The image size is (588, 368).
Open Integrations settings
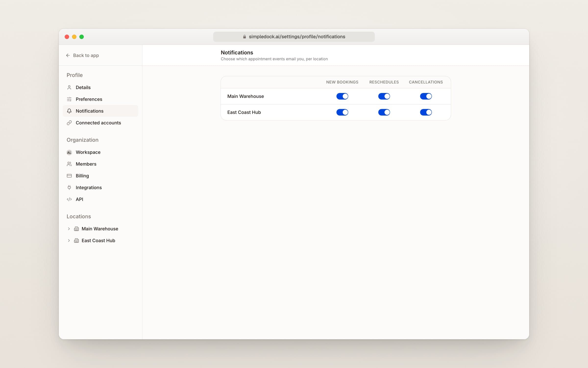pos(100,187)
